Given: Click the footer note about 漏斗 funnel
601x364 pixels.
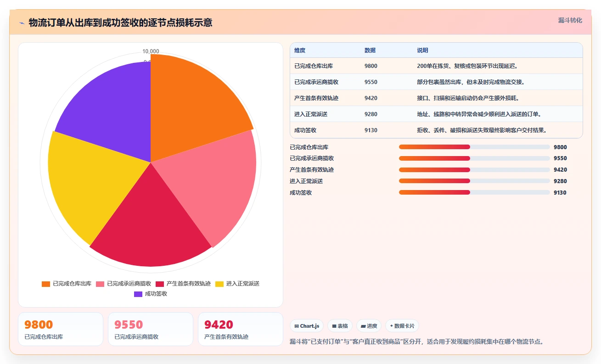Looking at the screenshot, I should (x=417, y=342).
